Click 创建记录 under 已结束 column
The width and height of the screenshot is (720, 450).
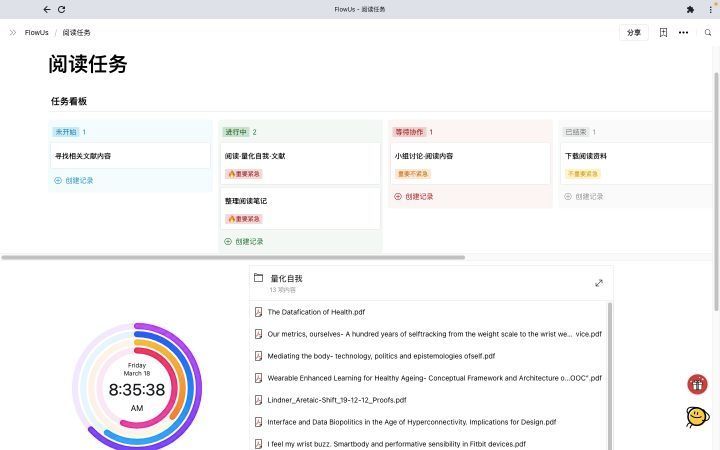[x=584, y=197]
